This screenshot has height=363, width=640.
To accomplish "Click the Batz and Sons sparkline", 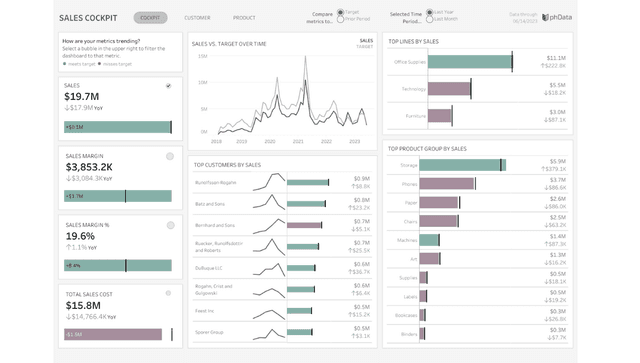I will [269, 202].
